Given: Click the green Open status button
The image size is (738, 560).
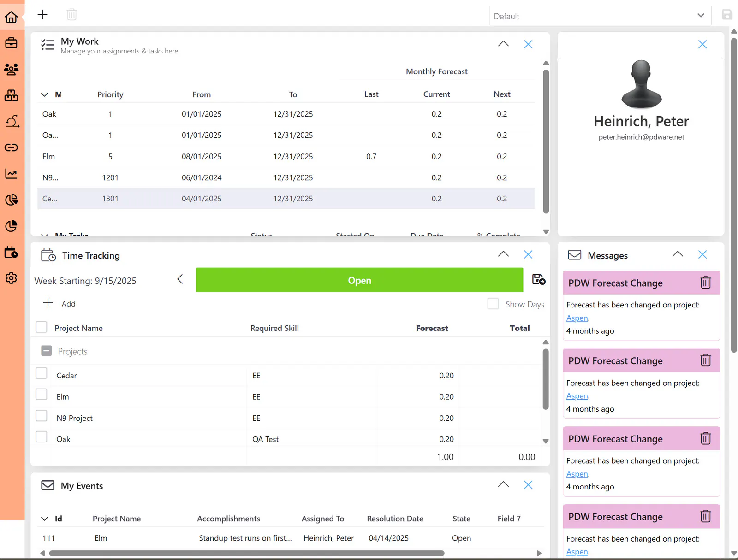Looking at the screenshot, I should click(x=359, y=280).
